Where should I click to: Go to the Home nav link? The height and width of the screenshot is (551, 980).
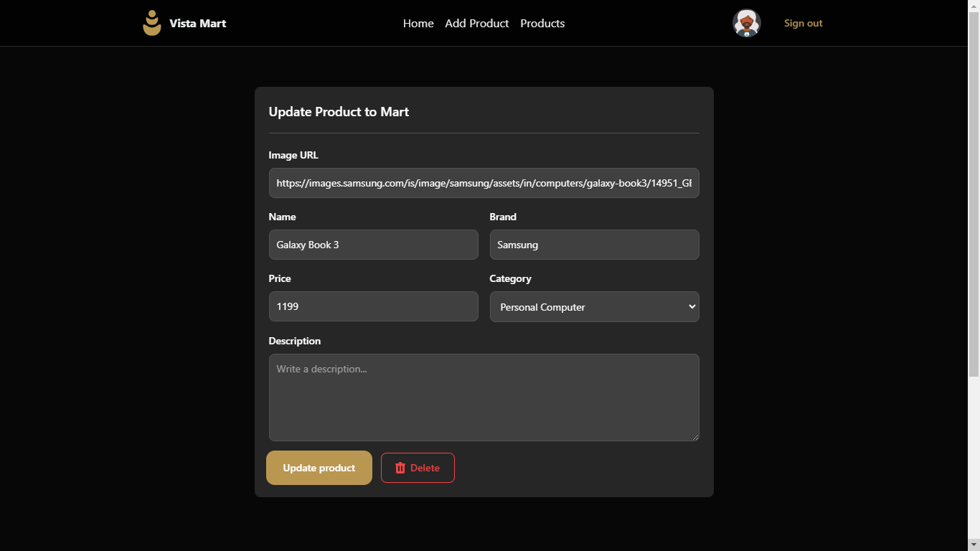click(418, 23)
